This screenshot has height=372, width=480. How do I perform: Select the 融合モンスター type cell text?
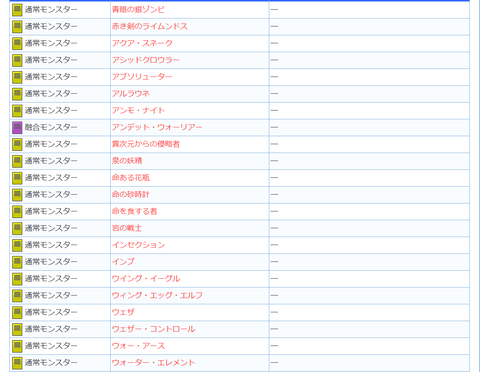pos(51,127)
